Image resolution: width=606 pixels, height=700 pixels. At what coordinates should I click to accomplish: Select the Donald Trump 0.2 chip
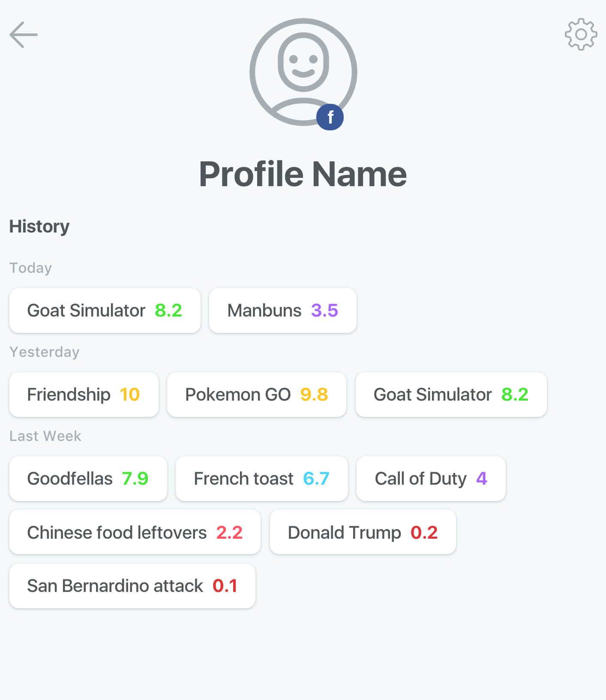tap(363, 532)
